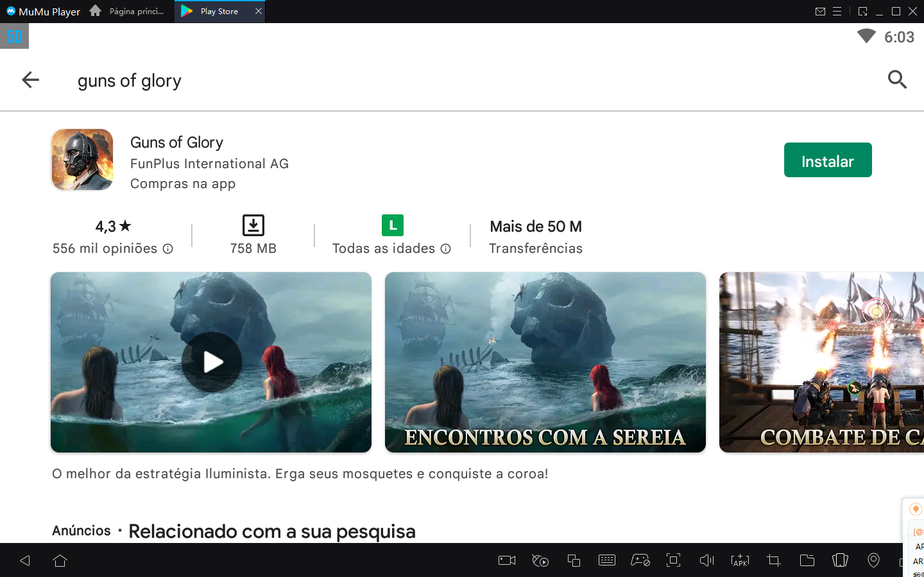
Task: Shake the virtual device
Action: point(840,560)
